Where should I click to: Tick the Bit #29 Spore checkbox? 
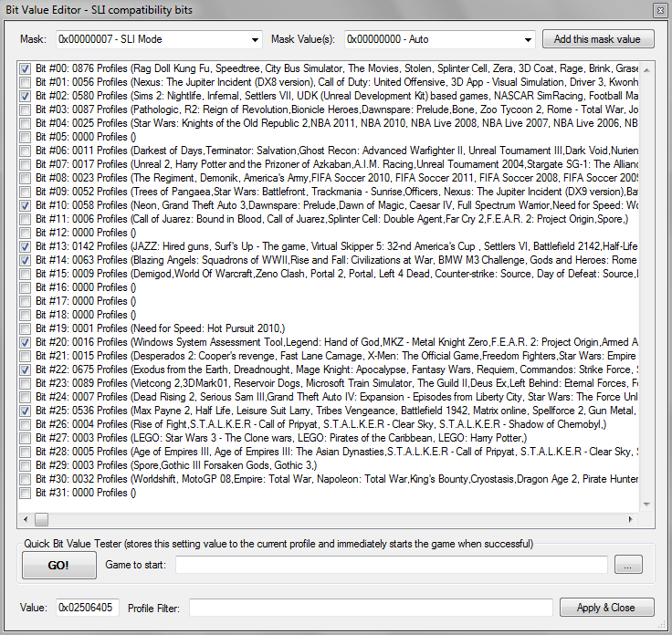pos(26,466)
